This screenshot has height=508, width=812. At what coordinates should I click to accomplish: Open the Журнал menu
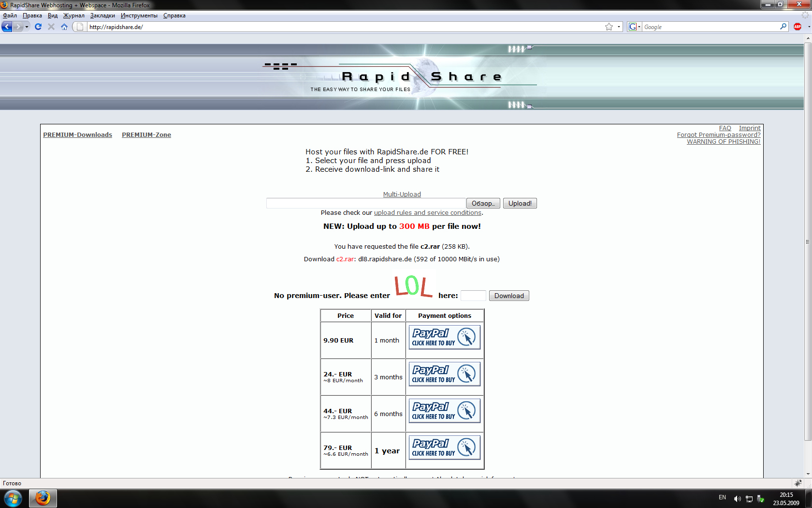tap(74, 15)
